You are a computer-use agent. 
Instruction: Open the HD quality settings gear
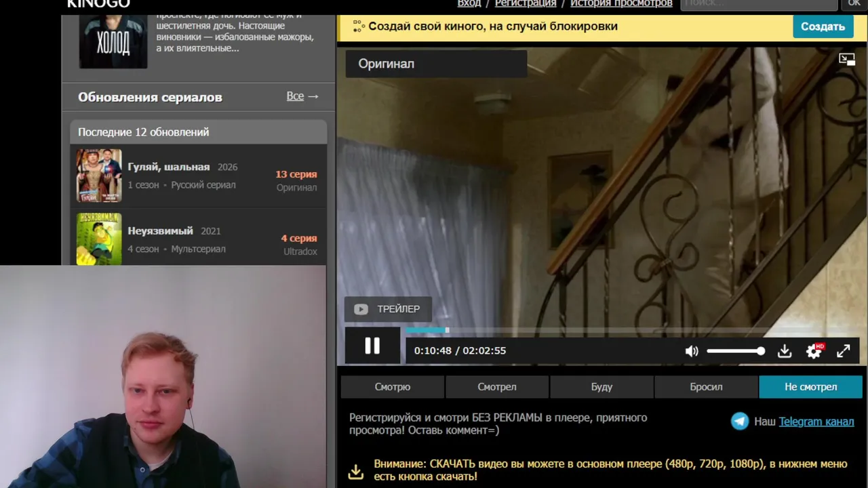[x=814, y=351]
